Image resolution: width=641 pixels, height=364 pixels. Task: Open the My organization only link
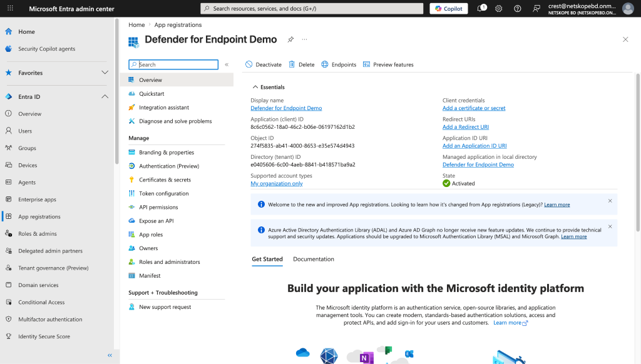(x=277, y=183)
